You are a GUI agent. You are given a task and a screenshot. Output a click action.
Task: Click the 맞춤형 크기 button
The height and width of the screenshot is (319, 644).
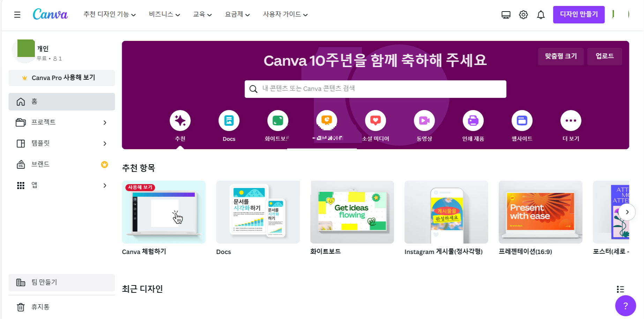click(561, 56)
